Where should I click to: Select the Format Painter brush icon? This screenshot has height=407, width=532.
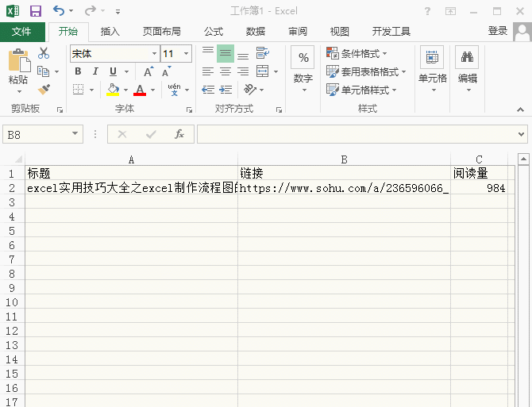click(44, 90)
